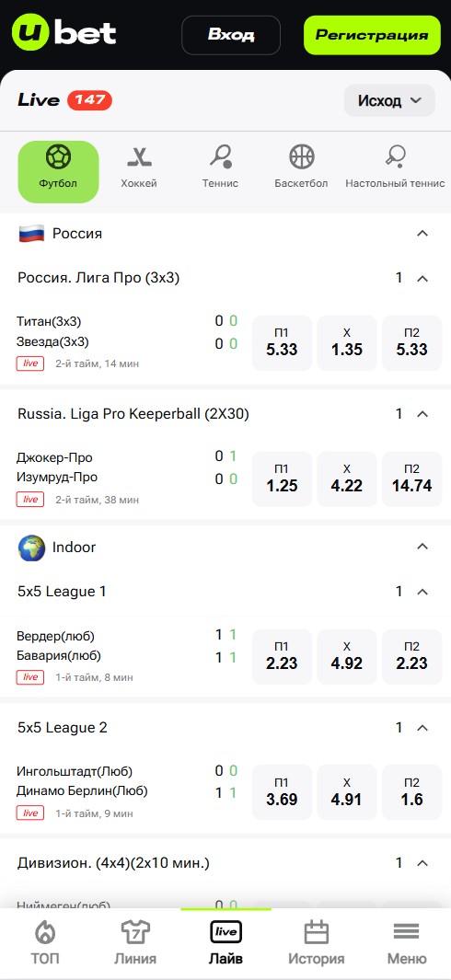Select the Tennis racket icon

coord(220,156)
